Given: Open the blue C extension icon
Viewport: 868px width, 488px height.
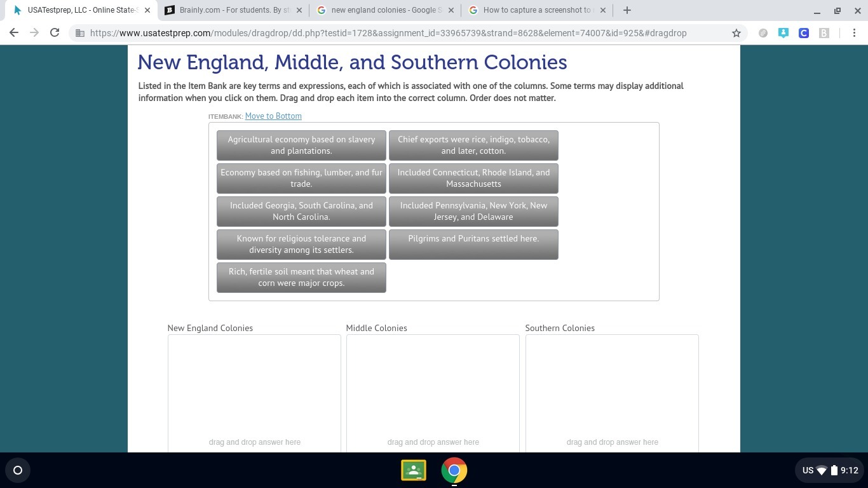Looking at the screenshot, I should click(804, 33).
